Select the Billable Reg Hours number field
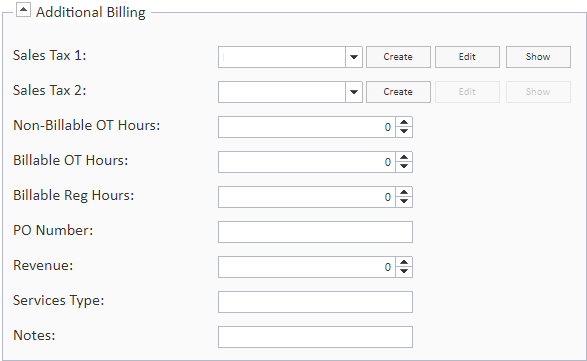Screen dimensions: 587x361 [307, 197]
